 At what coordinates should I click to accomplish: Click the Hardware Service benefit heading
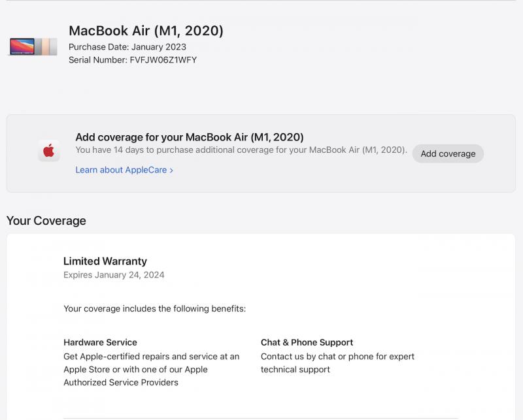101,342
